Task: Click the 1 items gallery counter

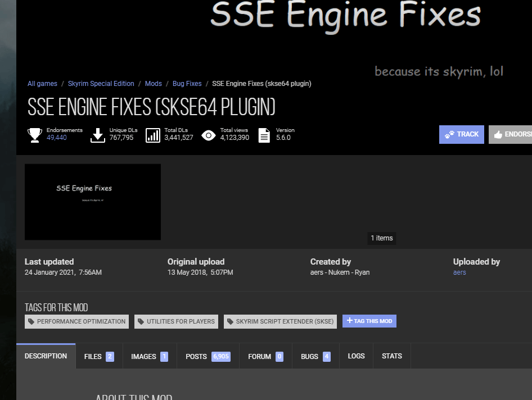Action: [x=382, y=238]
